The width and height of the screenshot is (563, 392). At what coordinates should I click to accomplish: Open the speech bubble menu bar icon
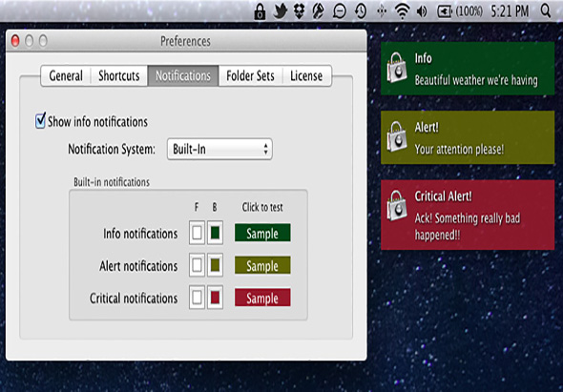[x=339, y=11]
